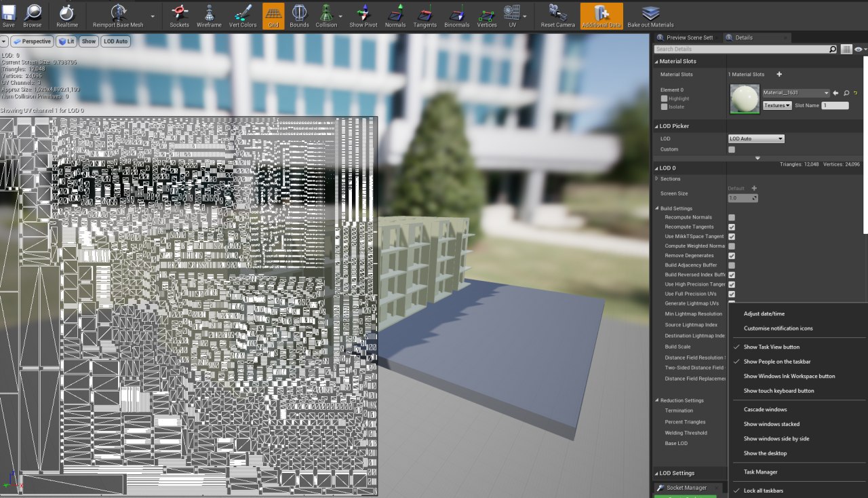Open Collision options dropdown arrow

point(340,15)
